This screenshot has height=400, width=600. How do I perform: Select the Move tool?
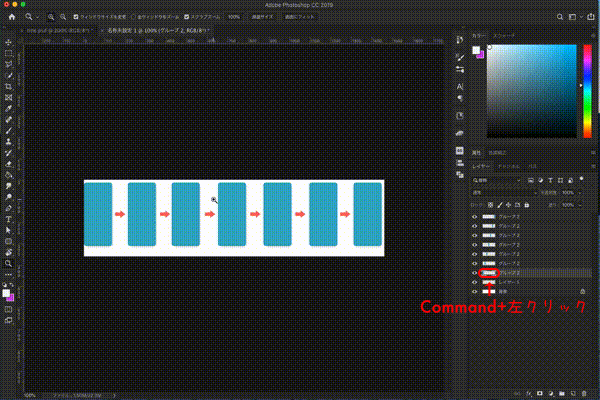click(x=9, y=42)
